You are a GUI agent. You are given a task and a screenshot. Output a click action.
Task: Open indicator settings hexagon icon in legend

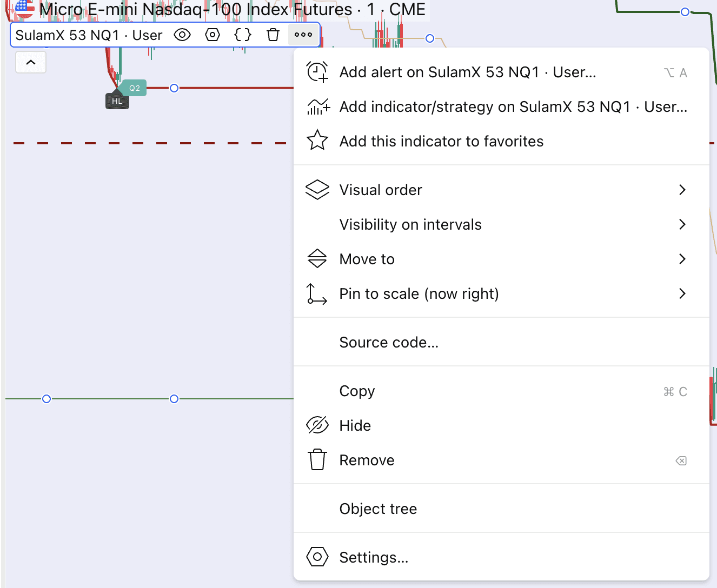pyautogui.click(x=213, y=35)
